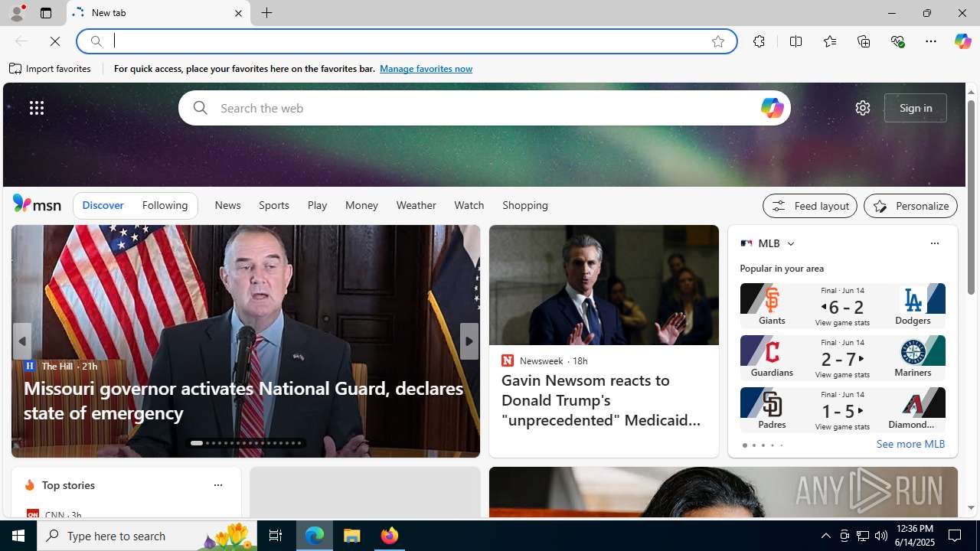Screen dimensions: 980x551
Task: Click Import favorites button
Action: [x=51, y=68]
